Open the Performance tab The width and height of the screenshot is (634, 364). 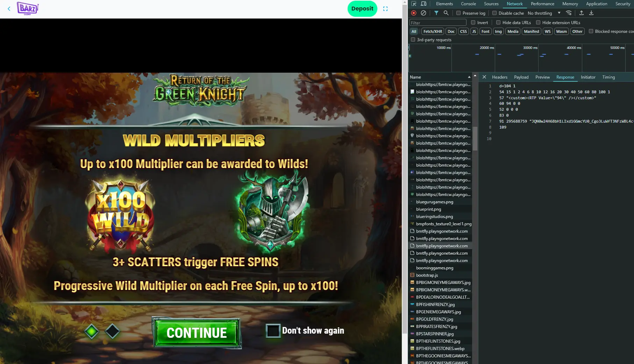point(542,4)
